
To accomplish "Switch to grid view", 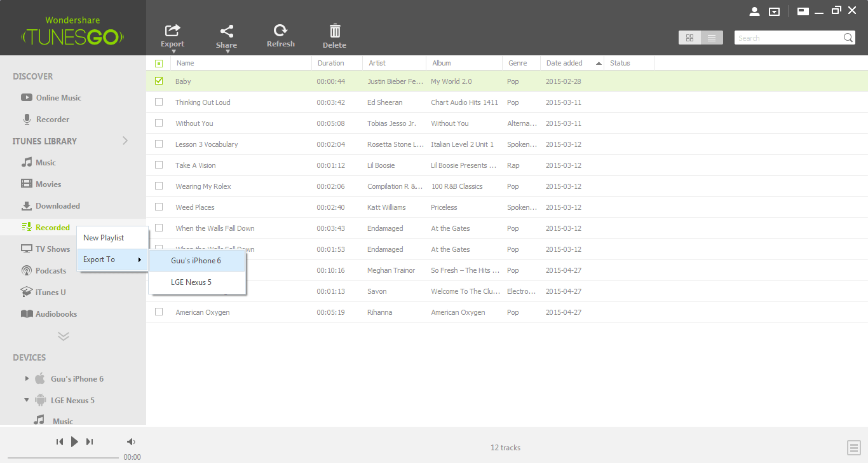I will pos(689,38).
